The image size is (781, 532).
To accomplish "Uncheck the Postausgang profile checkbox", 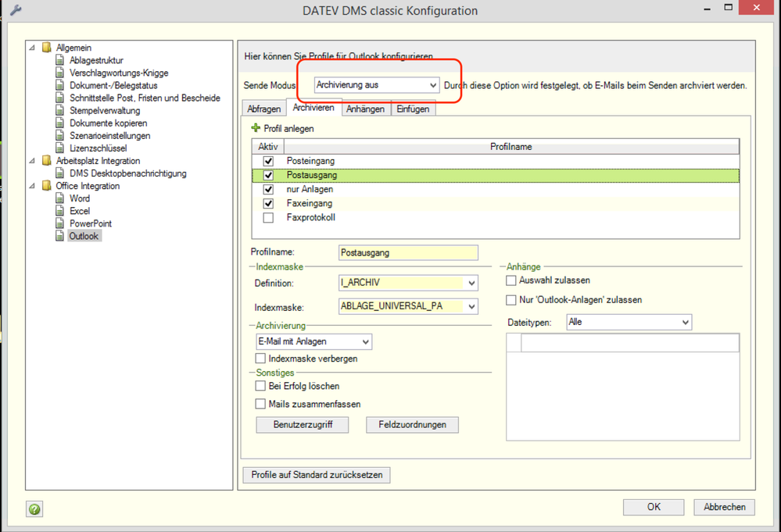I will pyautogui.click(x=268, y=175).
